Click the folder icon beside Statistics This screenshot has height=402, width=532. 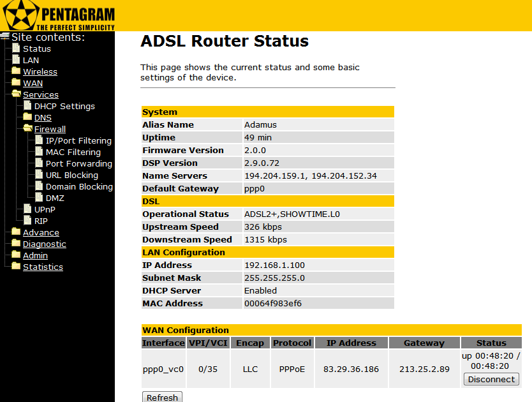[16, 267]
